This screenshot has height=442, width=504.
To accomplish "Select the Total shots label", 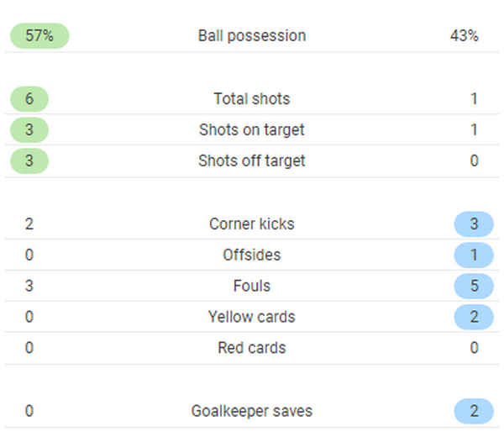I will (252, 99).
